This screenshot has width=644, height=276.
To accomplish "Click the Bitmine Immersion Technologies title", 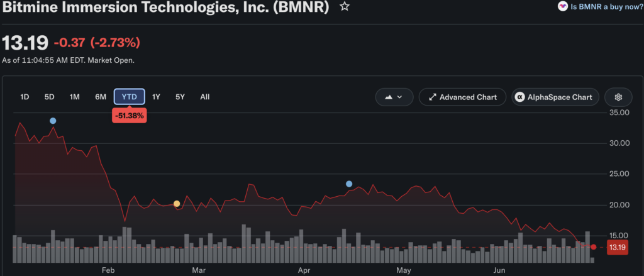I will coord(165,6).
